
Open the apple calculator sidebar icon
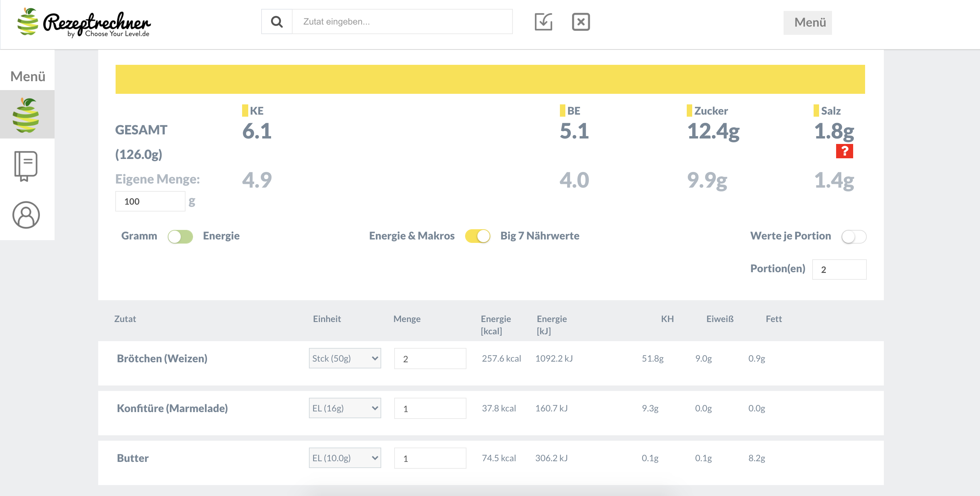(x=26, y=115)
